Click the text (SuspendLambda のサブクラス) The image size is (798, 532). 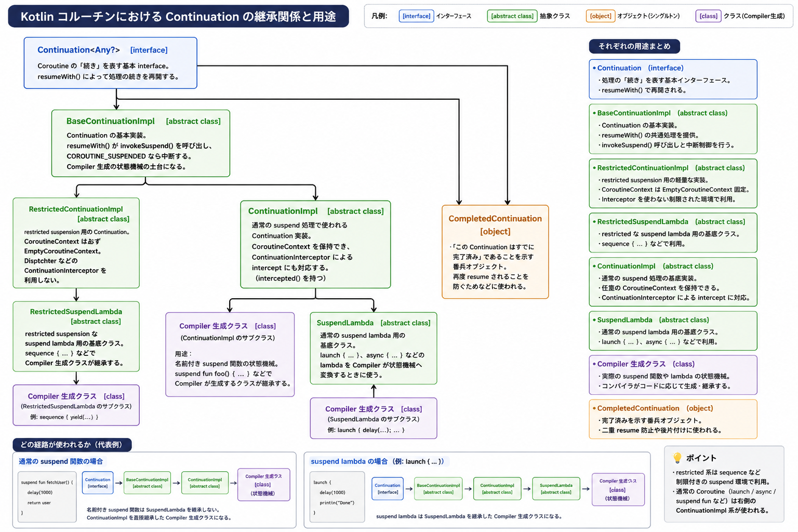[373, 419]
